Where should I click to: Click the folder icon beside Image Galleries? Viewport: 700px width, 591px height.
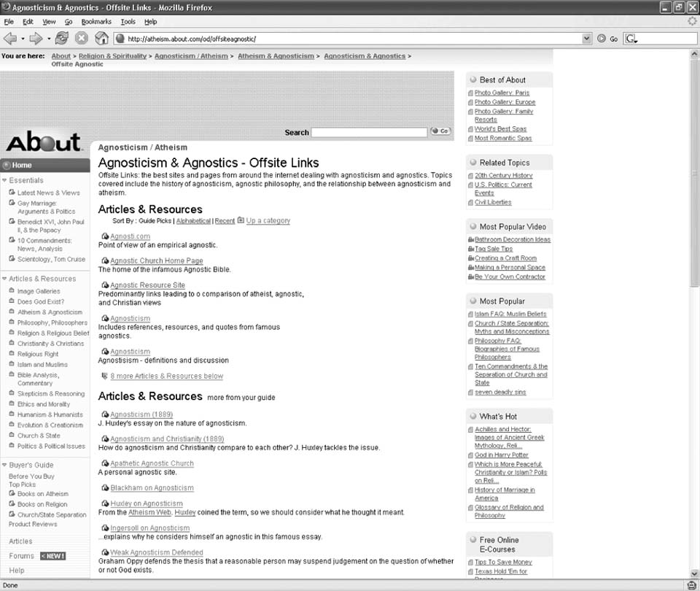tap(12, 291)
